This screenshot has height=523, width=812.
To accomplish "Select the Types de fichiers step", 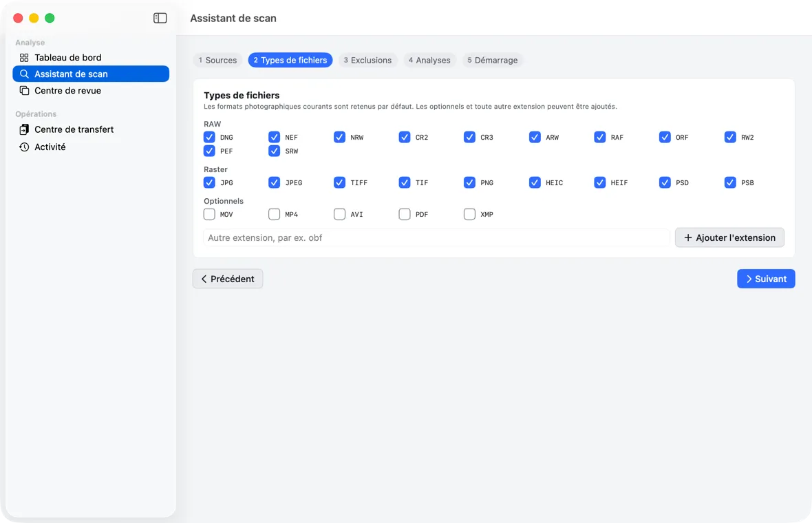I will pos(290,60).
